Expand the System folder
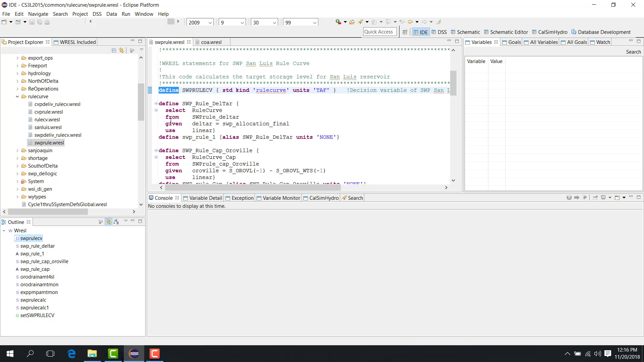This screenshot has height=362, width=644. (17, 181)
